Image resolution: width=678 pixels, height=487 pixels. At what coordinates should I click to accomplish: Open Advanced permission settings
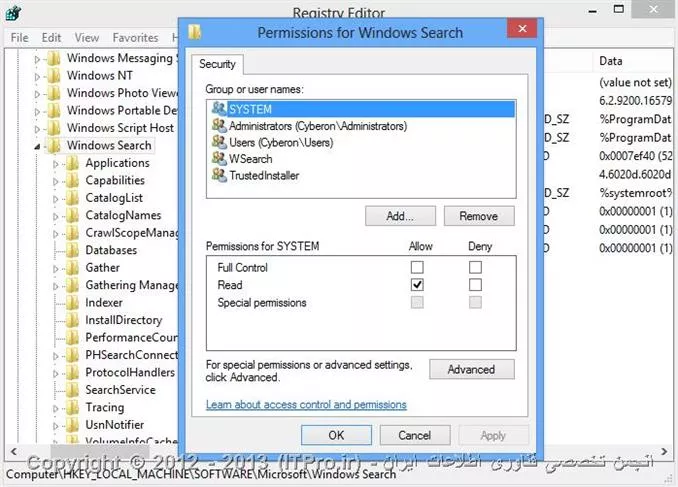(471, 369)
